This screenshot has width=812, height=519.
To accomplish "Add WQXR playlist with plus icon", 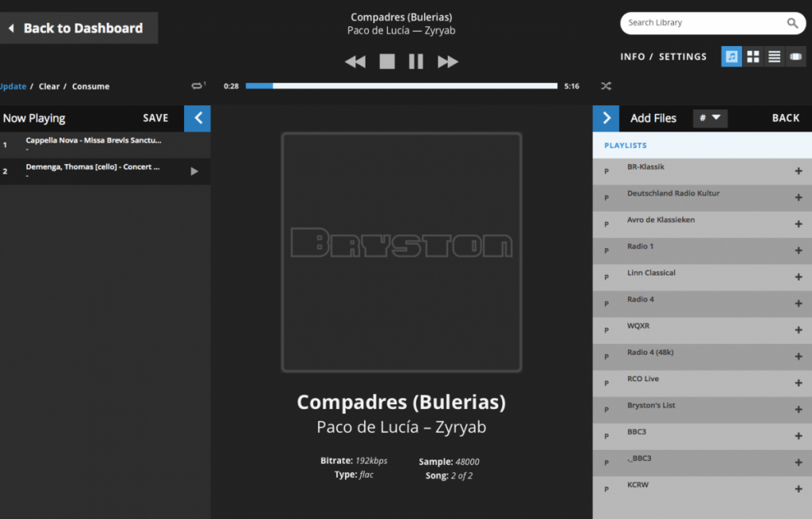I will pos(799,330).
